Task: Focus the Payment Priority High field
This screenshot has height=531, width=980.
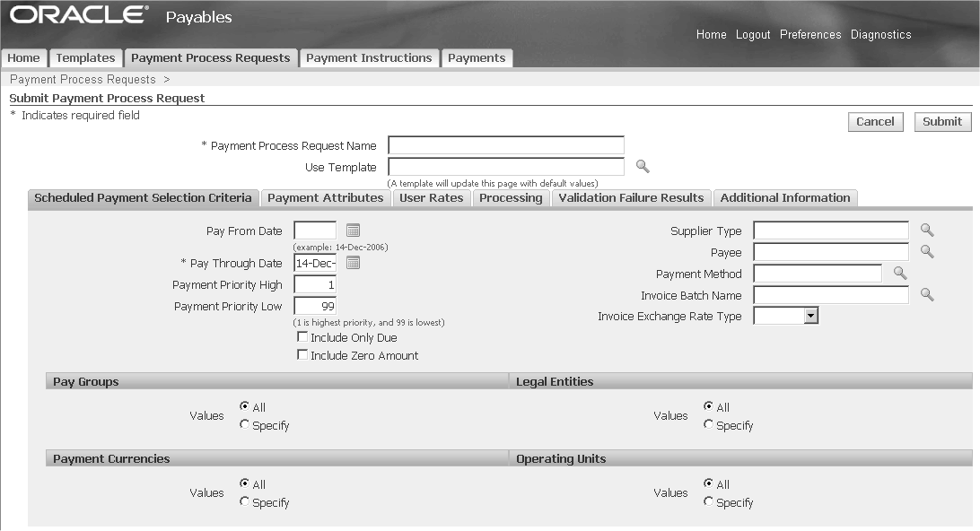Action: pos(315,284)
